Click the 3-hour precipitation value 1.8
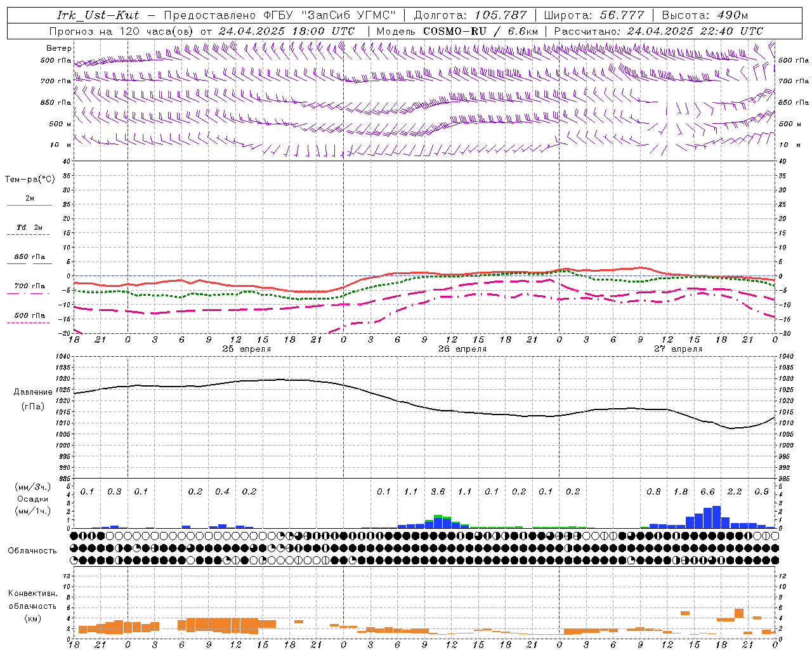This screenshot has width=812, height=650. coord(681,491)
